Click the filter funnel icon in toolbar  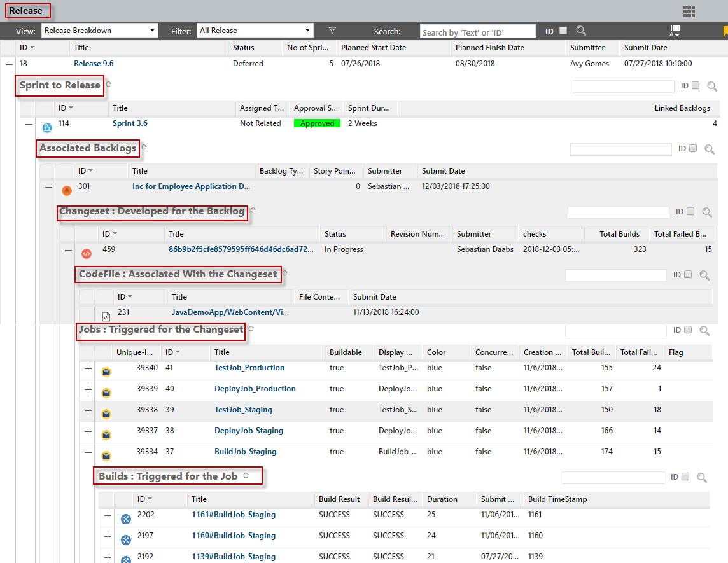[x=332, y=31]
